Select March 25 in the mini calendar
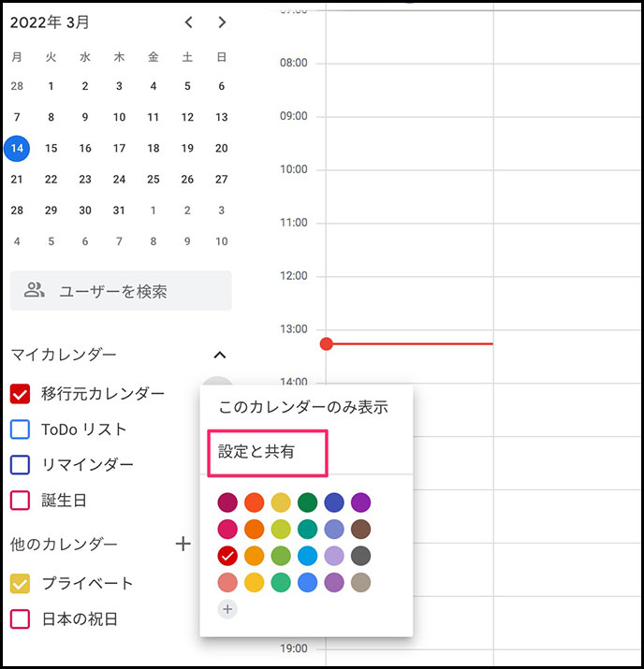Viewport: 644px width, 669px height. tap(154, 180)
